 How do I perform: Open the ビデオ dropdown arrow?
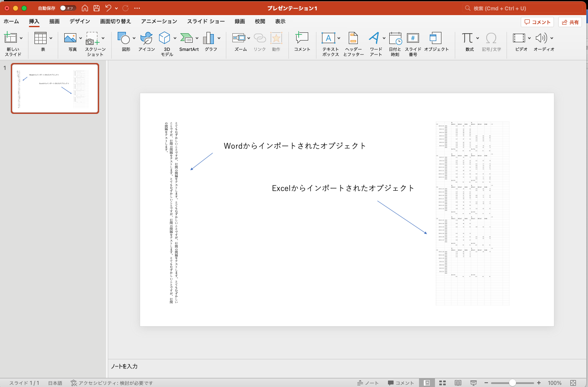[529, 38]
